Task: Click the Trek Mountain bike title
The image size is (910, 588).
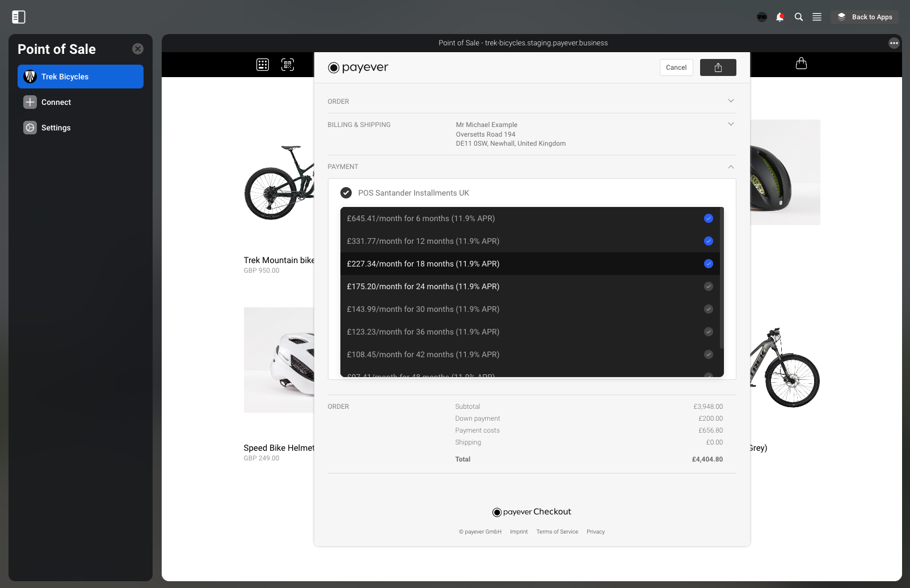Action: (x=279, y=260)
